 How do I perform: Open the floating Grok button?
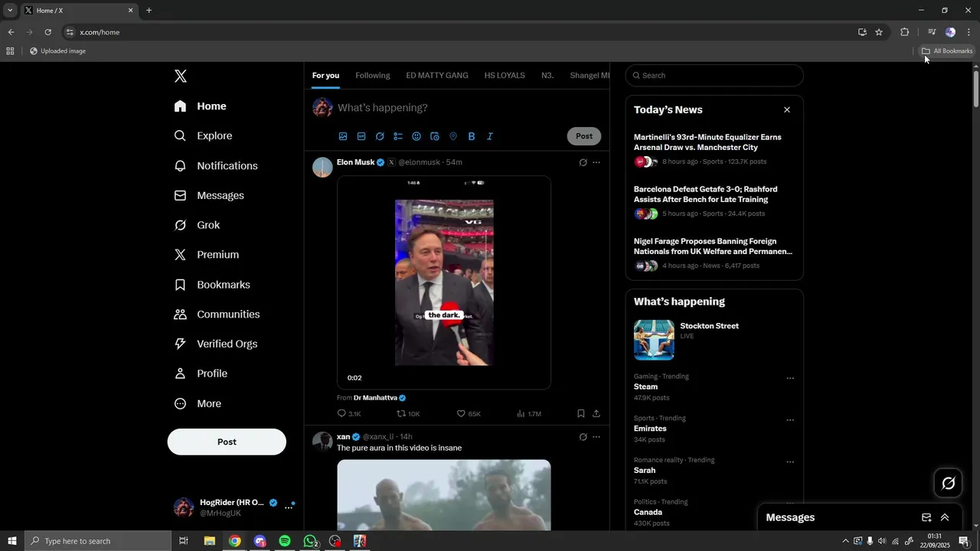point(949,483)
